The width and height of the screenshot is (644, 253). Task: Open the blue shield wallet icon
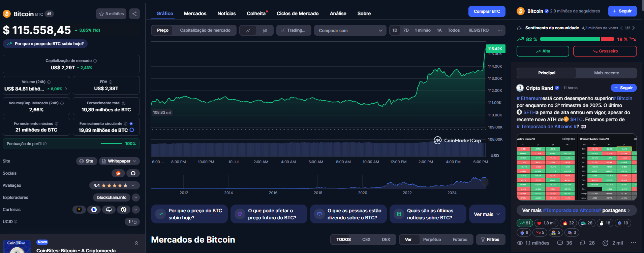coord(94,210)
